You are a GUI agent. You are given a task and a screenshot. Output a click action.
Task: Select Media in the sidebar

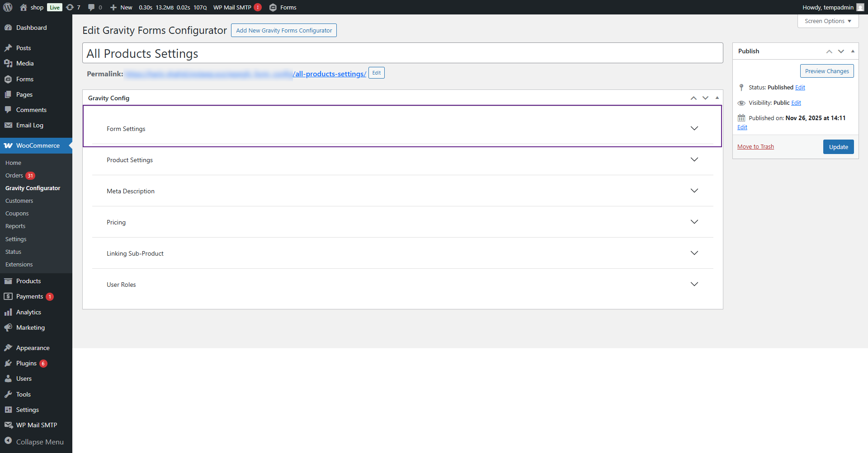[x=24, y=63]
